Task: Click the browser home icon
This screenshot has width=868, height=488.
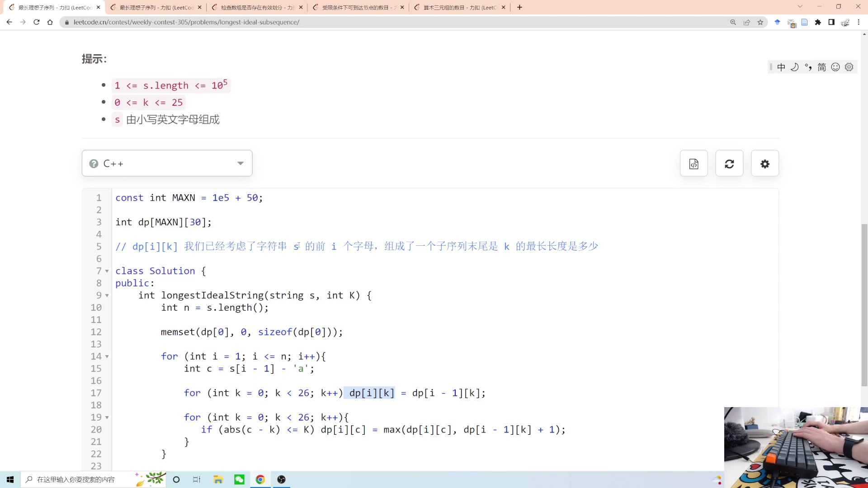Action: tap(50, 22)
